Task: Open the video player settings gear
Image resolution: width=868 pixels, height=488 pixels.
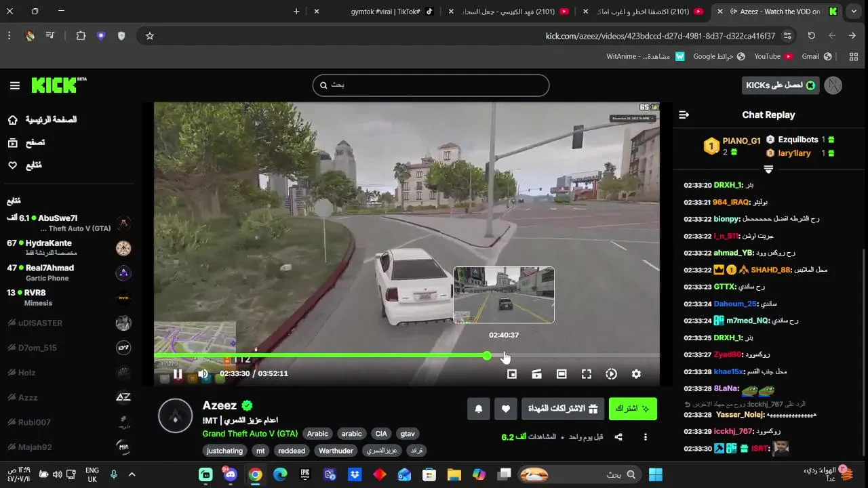Action: click(x=636, y=374)
